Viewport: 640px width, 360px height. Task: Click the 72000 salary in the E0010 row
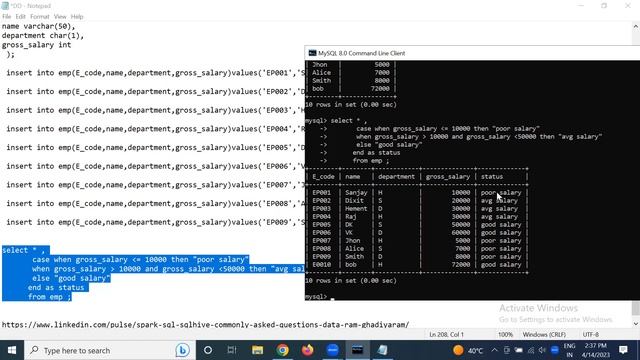pyautogui.click(x=461, y=264)
